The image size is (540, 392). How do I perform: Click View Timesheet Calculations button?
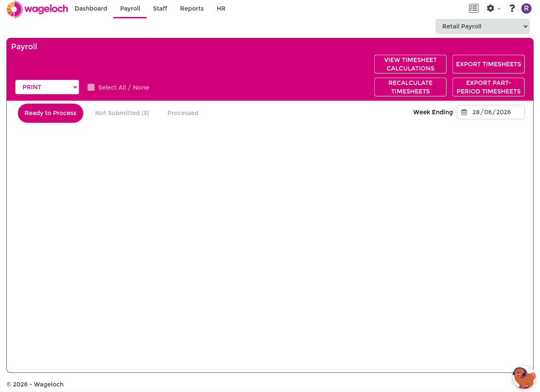tap(410, 64)
